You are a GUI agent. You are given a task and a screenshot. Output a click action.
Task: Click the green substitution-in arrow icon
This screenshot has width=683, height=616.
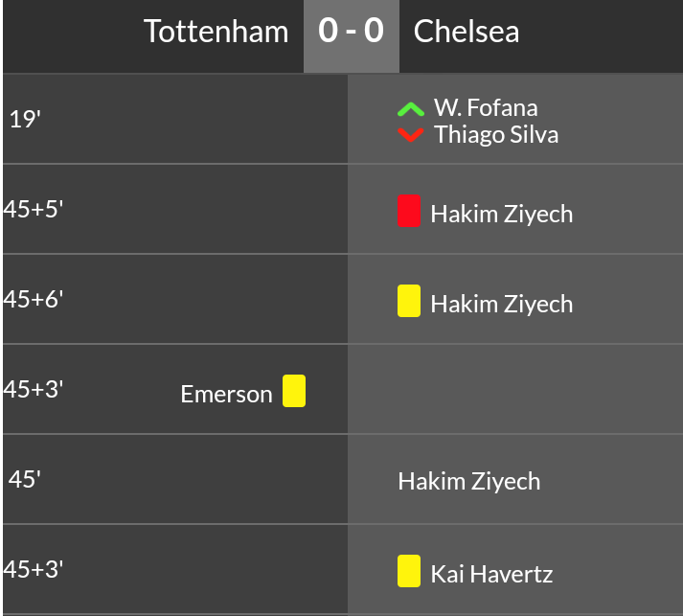410,109
